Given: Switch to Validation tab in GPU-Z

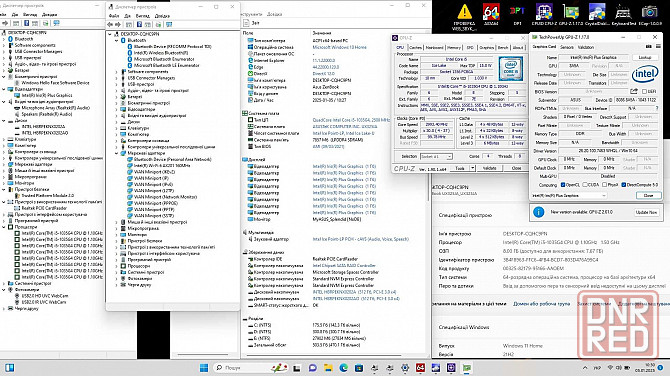Looking at the screenshot, I should (x=585, y=47).
